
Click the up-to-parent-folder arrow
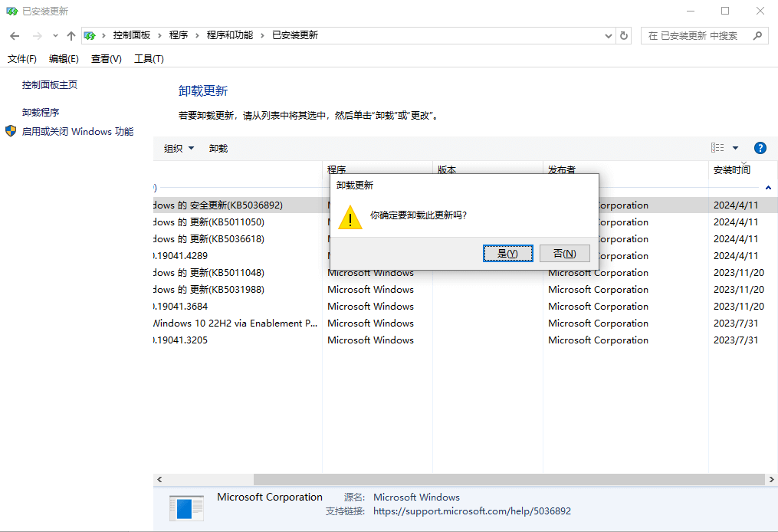[70, 35]
